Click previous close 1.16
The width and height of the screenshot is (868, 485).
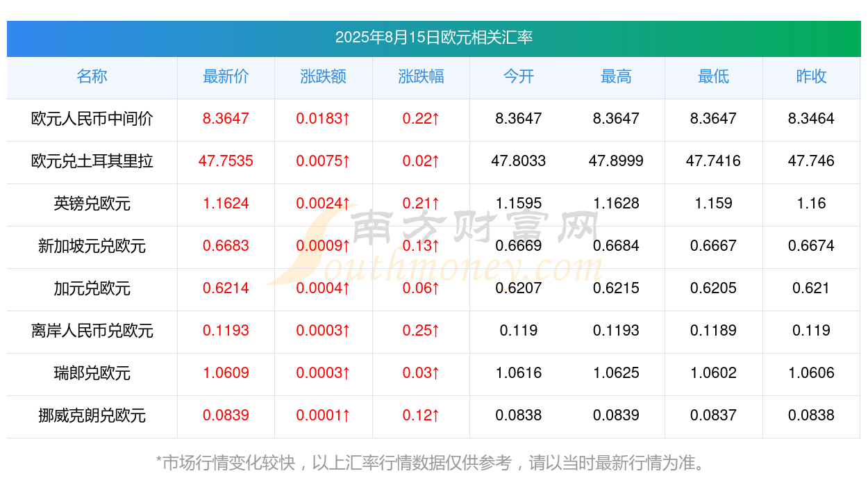(x=811, y=204)
